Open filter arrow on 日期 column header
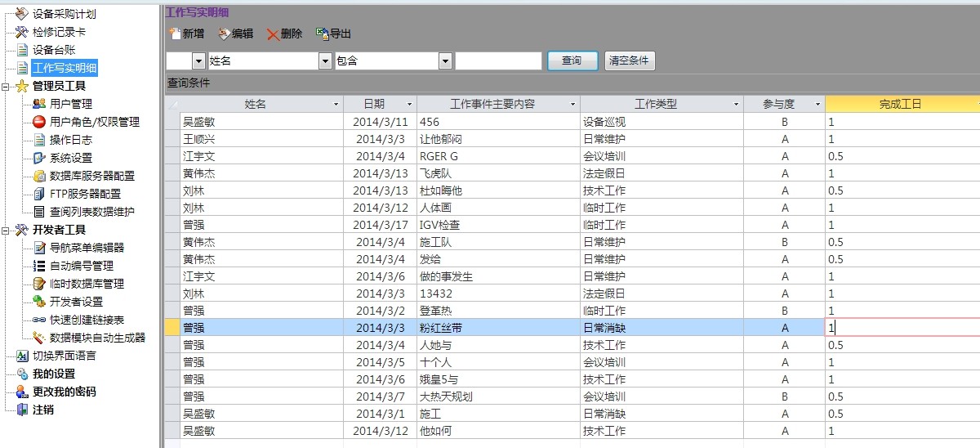Image resolution: width=980 pixels, height=448 pixels. click(x=409, y=105)
